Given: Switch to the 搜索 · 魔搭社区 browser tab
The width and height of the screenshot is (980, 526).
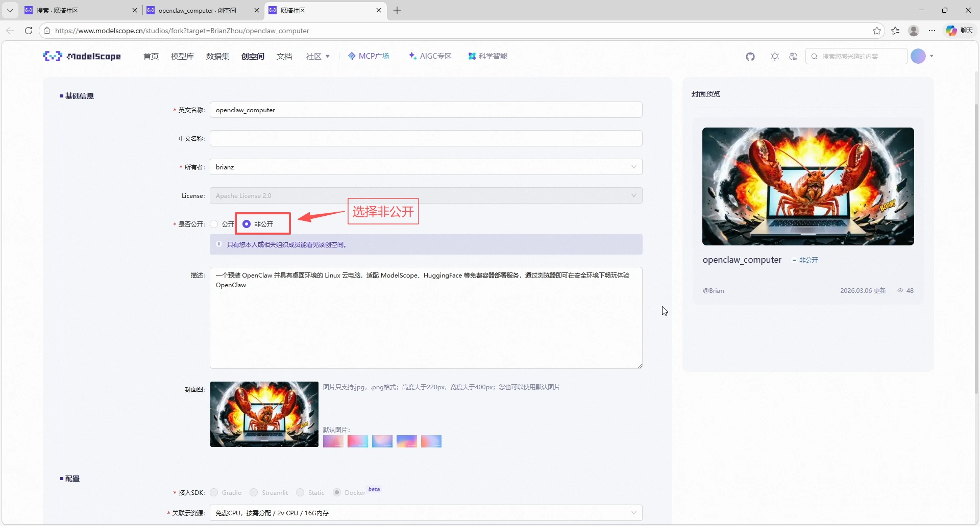Looking at the screenshot, I should (81, 10).
